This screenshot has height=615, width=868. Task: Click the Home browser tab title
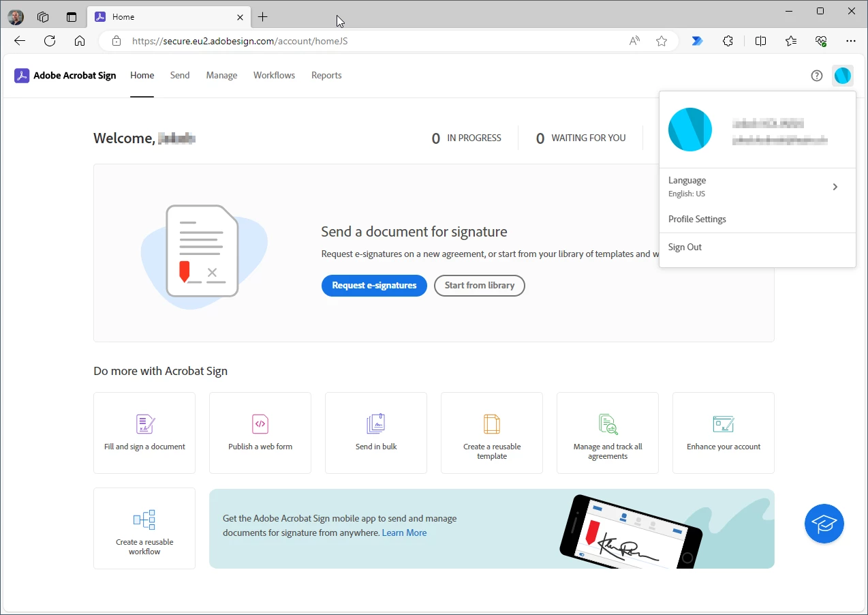point(123,17)
